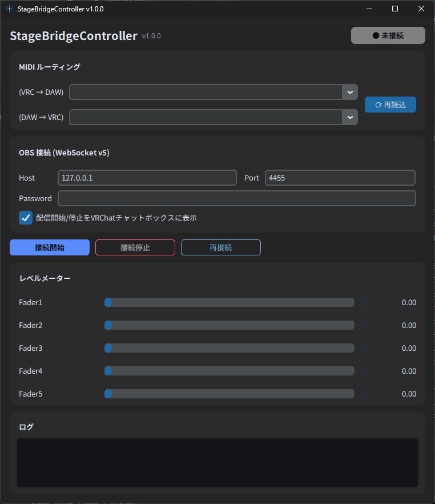Expand the DAW → VRC dropdown arrow
The width and height of the screenshot is (435, 504).
350,117
